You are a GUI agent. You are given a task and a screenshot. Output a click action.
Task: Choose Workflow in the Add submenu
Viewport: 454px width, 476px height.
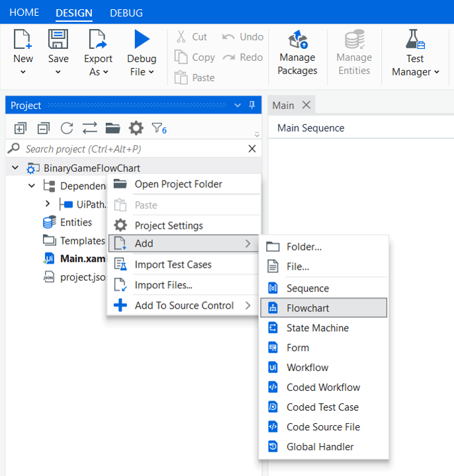click(324, 368)
